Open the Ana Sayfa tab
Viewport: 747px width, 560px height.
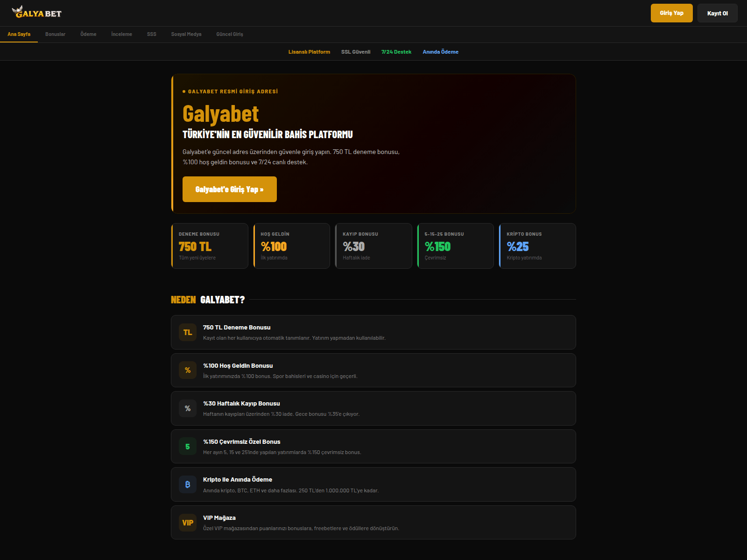click(19, 34)
